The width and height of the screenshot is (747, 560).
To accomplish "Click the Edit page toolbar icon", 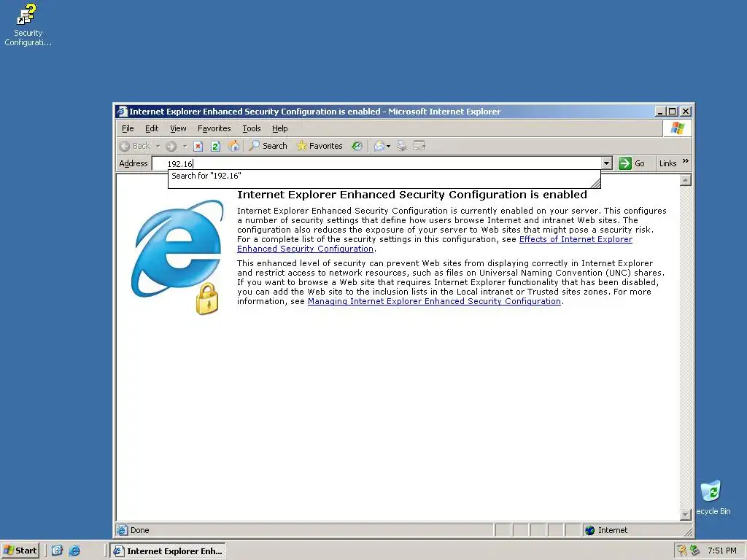I will [419, 146].
